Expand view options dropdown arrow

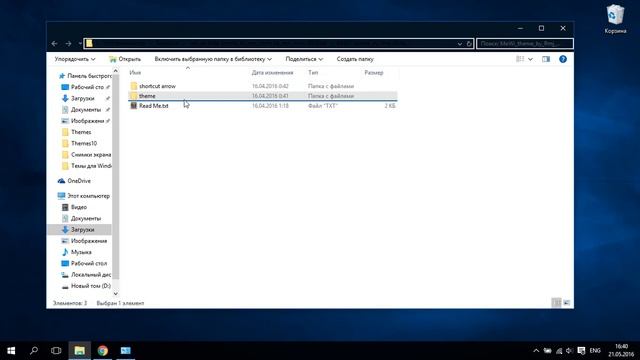tap(530, 59)
